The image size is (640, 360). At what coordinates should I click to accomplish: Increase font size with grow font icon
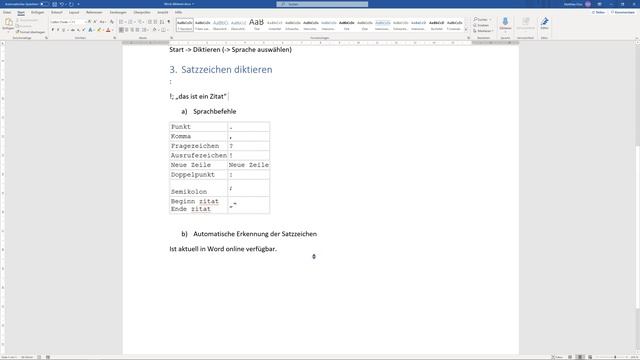[x=89, y=22]
